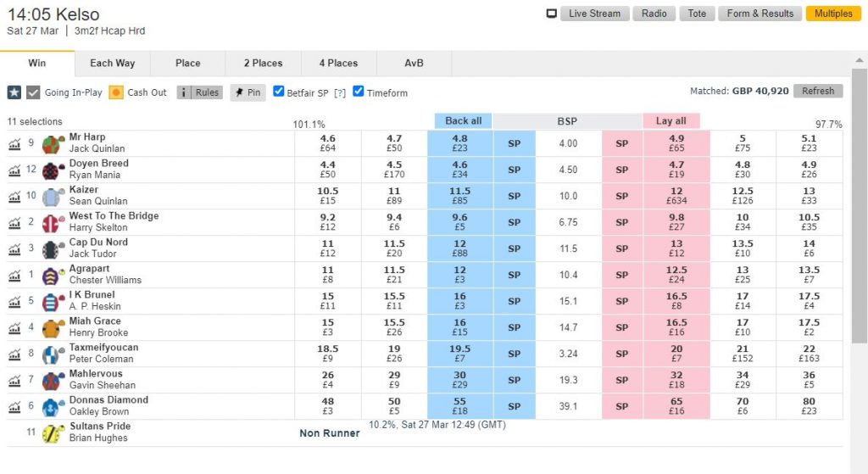
Task: Select the 4.8 back price for Mr Harp
Action: click(459, 143)
